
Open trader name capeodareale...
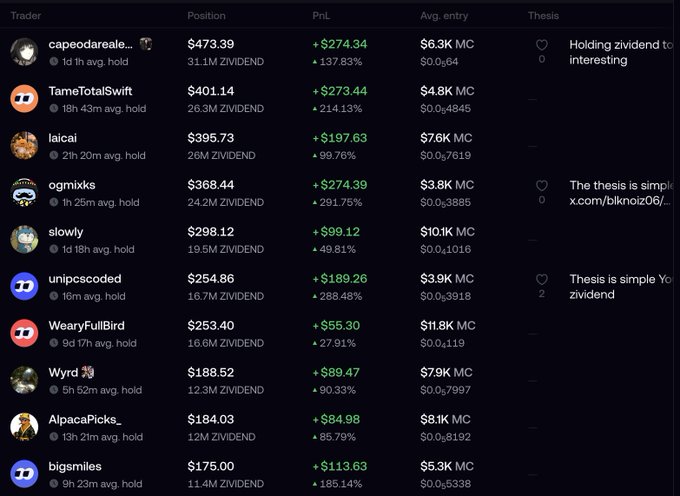(x=91, y=44)
